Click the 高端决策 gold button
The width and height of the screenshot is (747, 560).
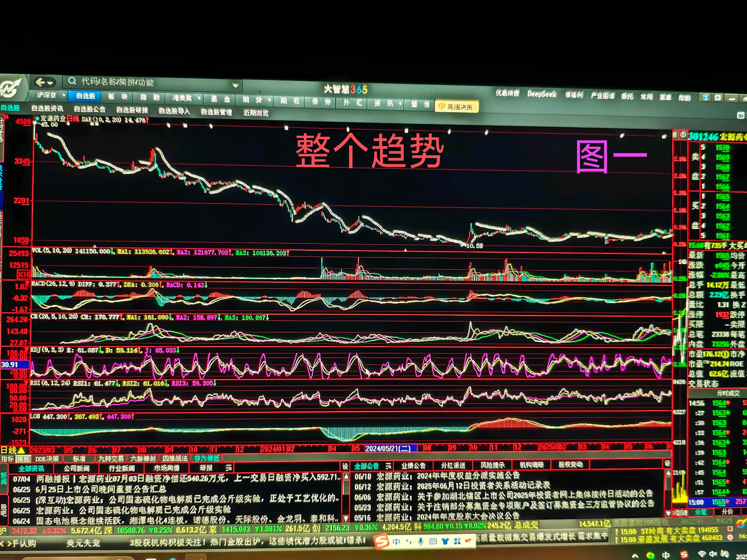[x=457, y=107]
